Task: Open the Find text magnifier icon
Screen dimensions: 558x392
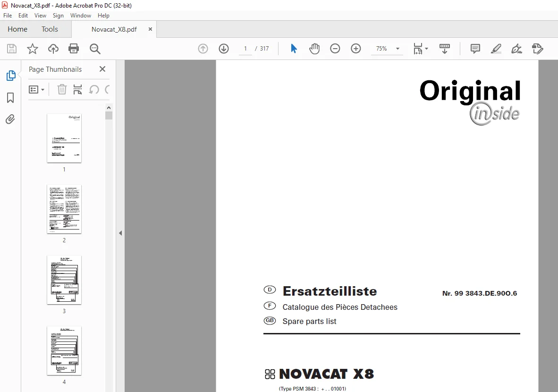Action: click(x=95, y=49)
